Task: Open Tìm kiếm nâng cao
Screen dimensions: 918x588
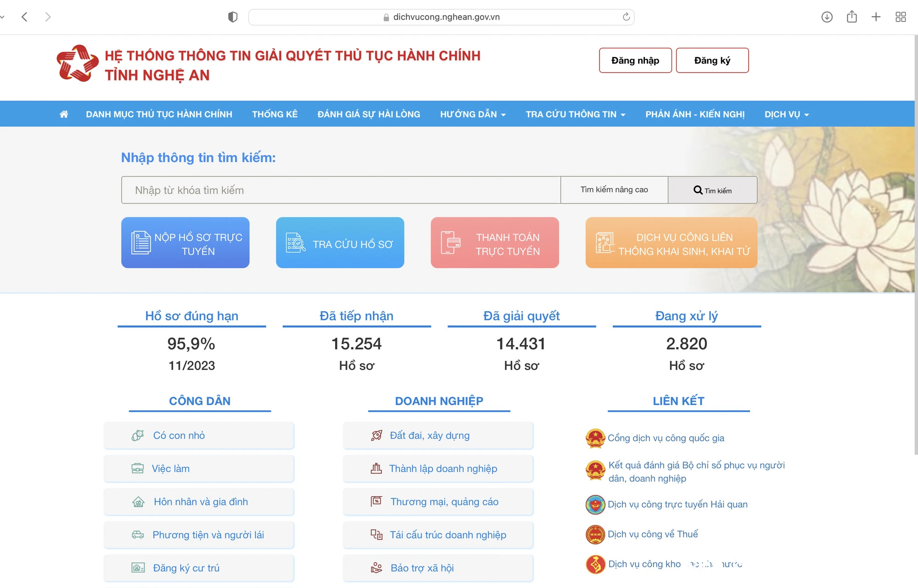Action: [615, 190]
